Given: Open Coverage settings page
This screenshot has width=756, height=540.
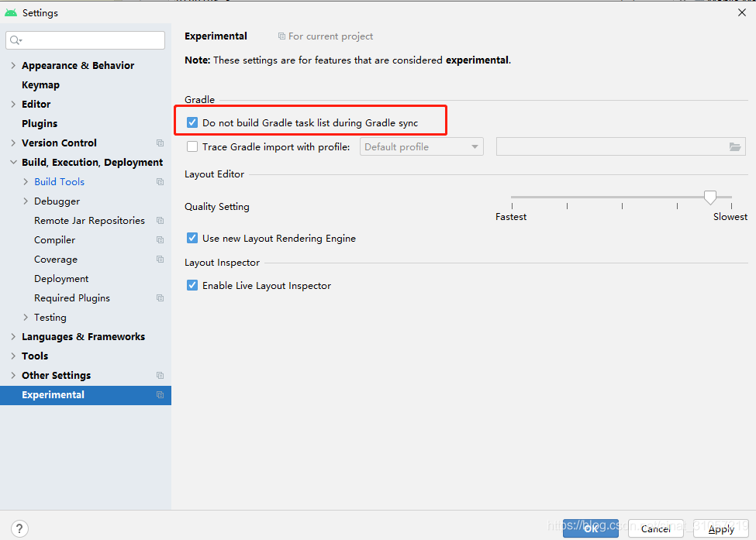Looking at the screenshot, I should [56, 260].
